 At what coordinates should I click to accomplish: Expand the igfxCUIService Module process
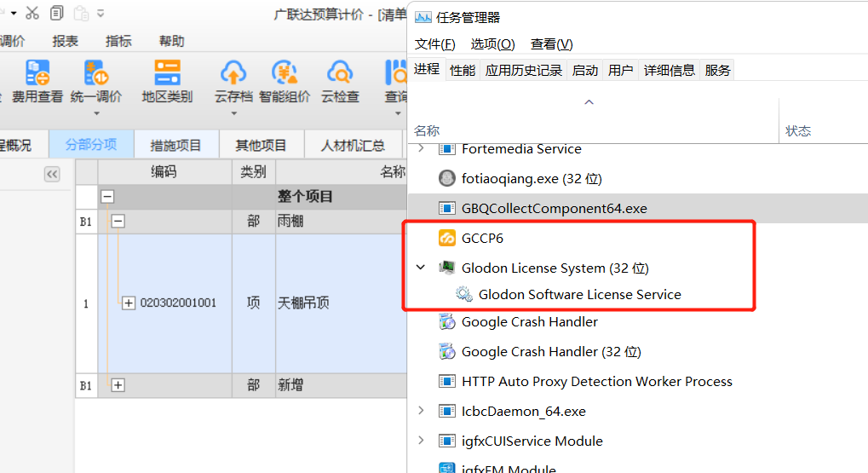click(422, 441)
